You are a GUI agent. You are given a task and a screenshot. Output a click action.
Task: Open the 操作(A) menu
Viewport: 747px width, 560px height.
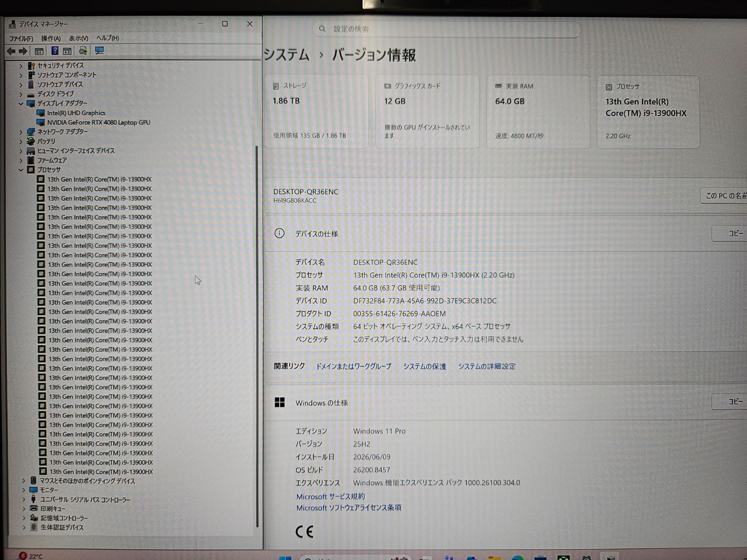click(51, 38)
